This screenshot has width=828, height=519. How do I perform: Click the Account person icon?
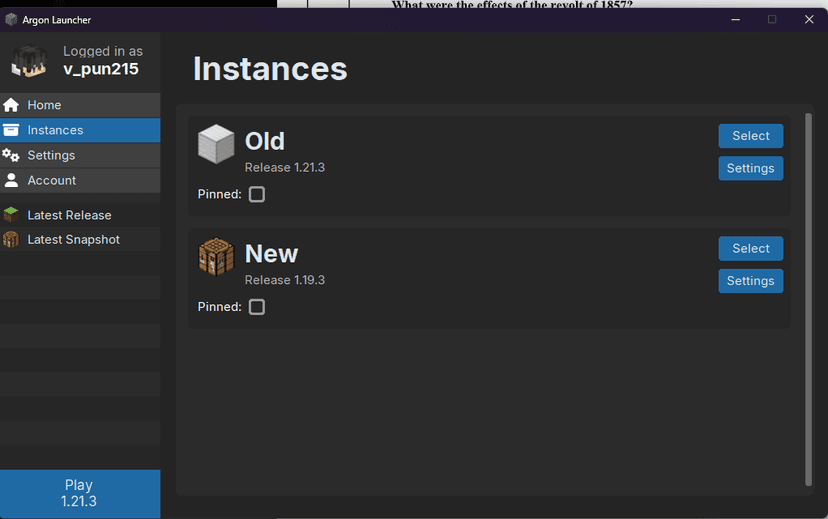(x=11, y=180)
